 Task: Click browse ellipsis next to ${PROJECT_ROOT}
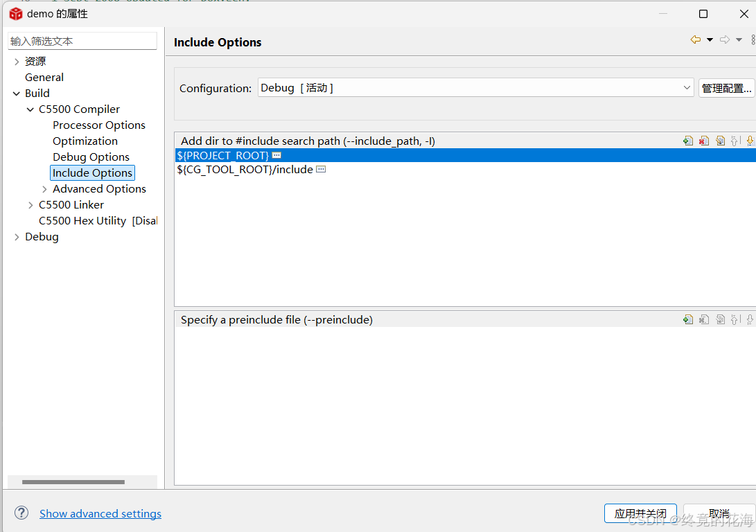[276, 155]
